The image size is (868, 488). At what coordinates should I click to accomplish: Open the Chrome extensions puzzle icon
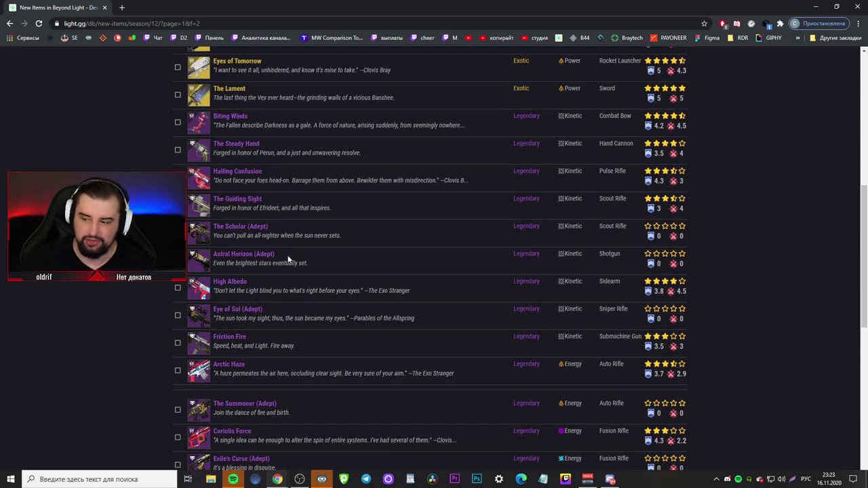click(x=780, y=23)
